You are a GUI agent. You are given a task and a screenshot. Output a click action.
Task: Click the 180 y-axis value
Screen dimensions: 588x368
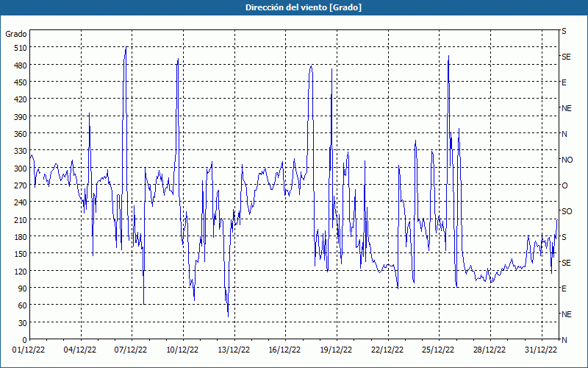click(x=20, y=237)
